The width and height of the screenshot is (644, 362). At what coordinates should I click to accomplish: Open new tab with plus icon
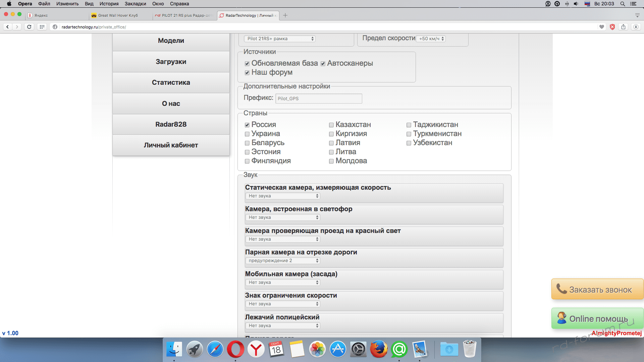(285, 15)
